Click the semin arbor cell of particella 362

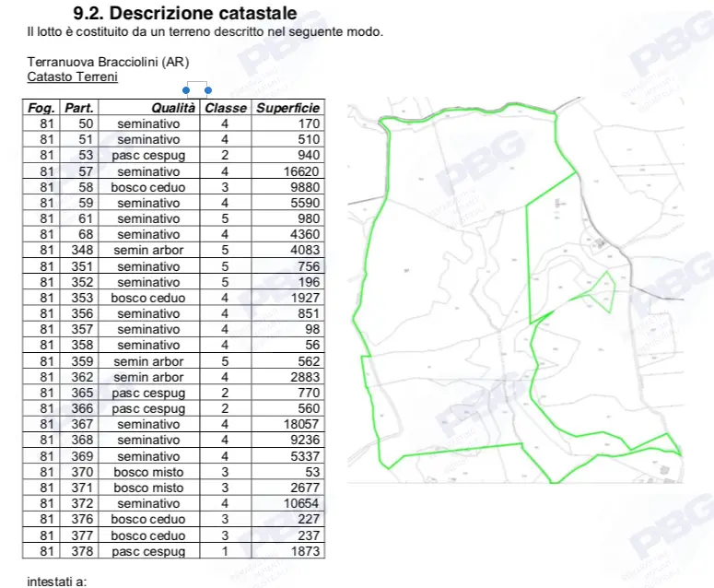(149, 377)
